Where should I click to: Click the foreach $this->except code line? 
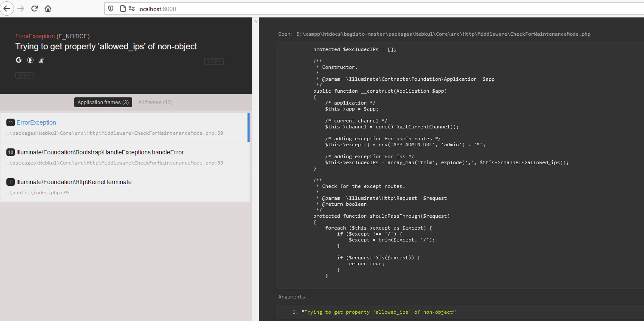click(x=378, y=228)
